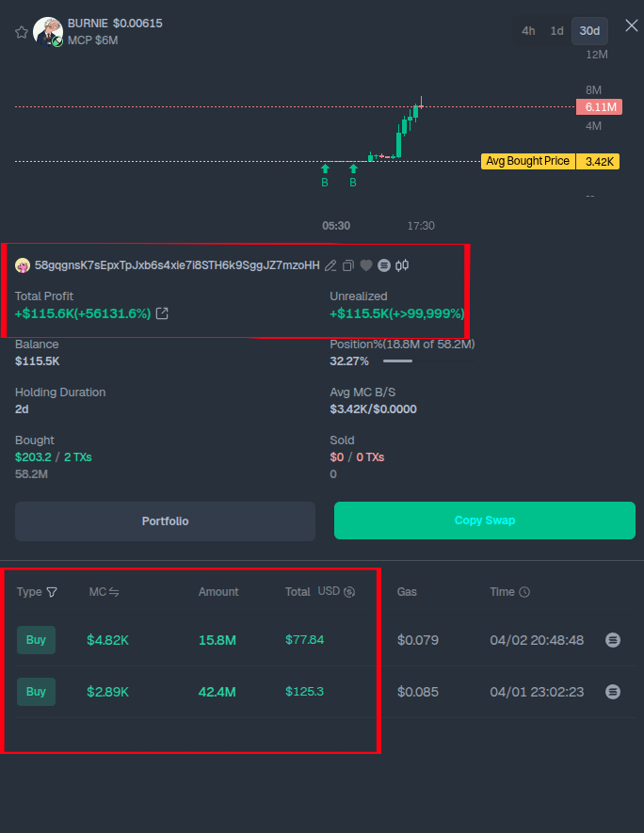Click Unrealized value +$115.5K

click(x=397, y=313)
